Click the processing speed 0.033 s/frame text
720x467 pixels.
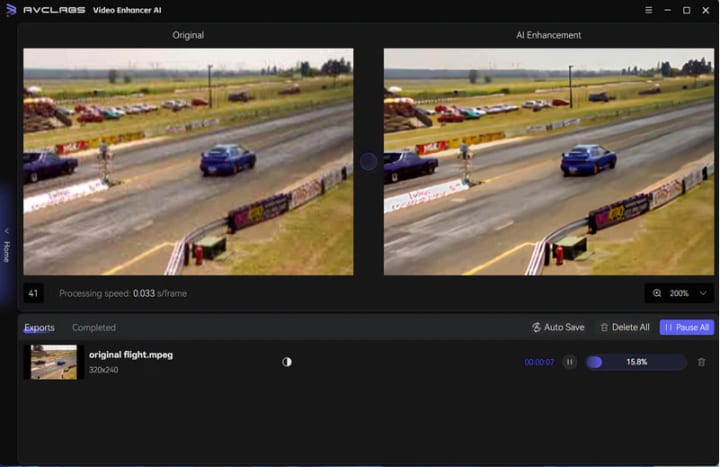123,293
